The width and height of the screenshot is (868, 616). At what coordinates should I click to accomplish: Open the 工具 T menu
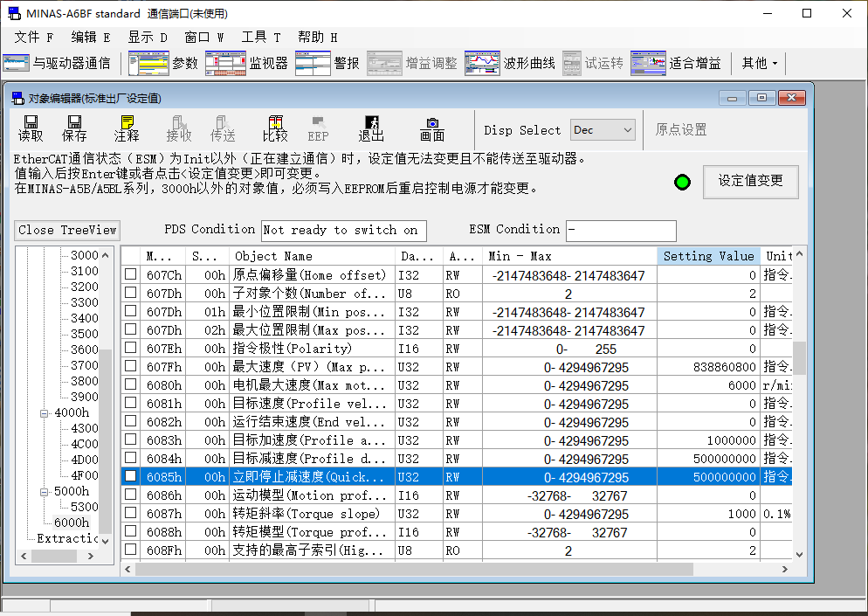point(261,37)
